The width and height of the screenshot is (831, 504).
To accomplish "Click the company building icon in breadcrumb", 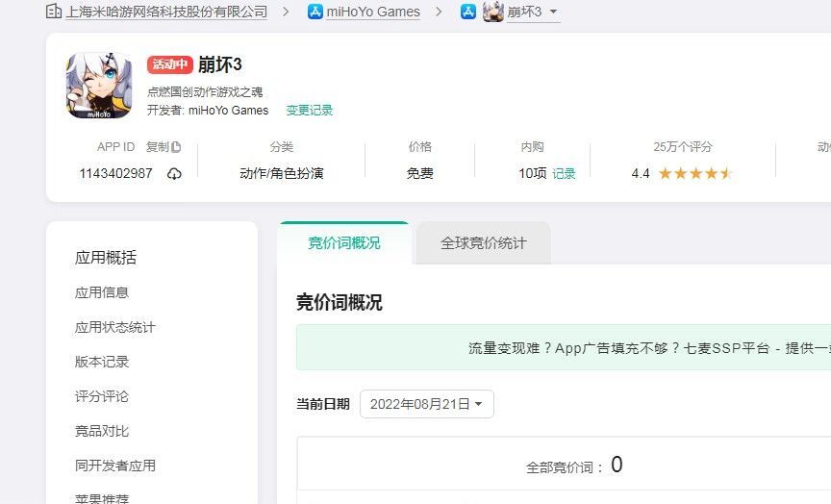I will 54,12.
